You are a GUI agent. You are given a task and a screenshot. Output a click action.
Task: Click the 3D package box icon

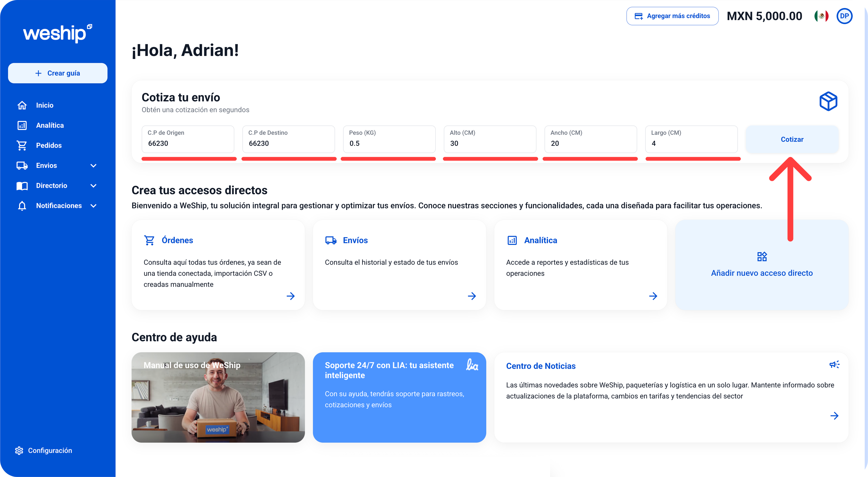(828, 101)
